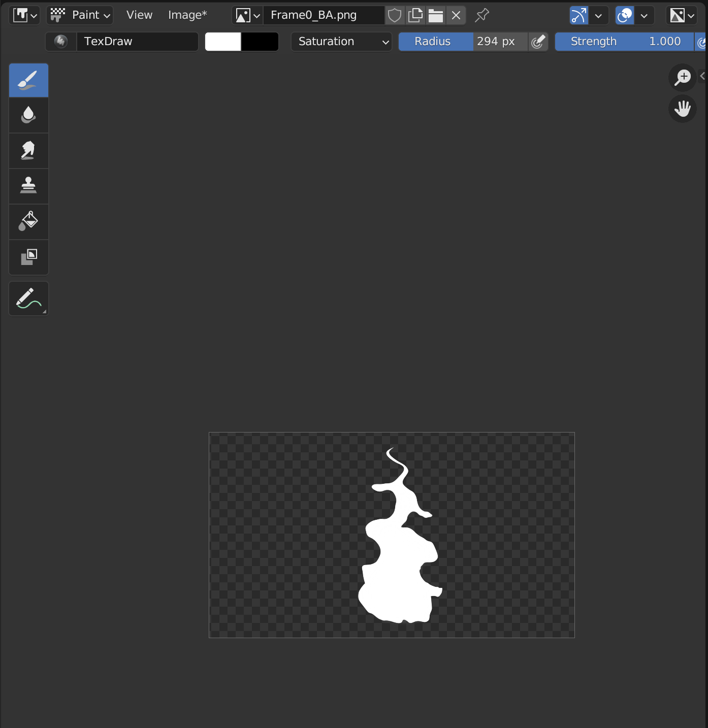708x728 pixels.
Task: Click the Frame0_BA.png image name field
Action: (x=324, y=15)
